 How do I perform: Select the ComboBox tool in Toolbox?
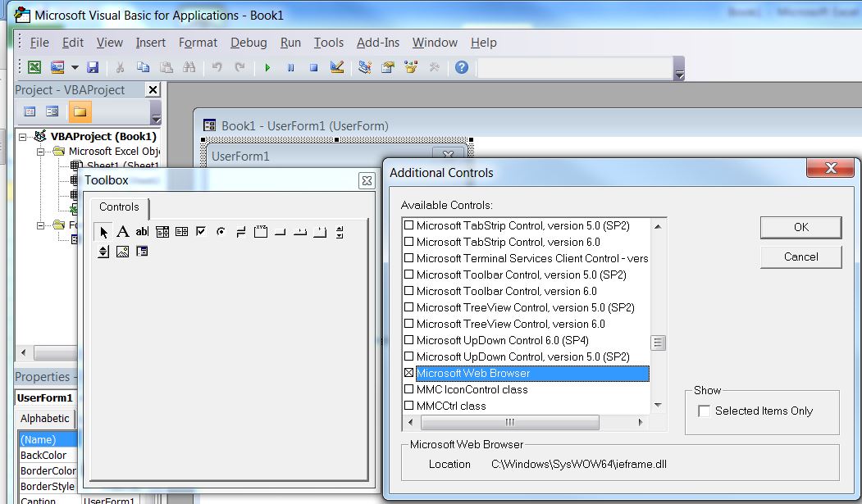[x=162, y=232]
